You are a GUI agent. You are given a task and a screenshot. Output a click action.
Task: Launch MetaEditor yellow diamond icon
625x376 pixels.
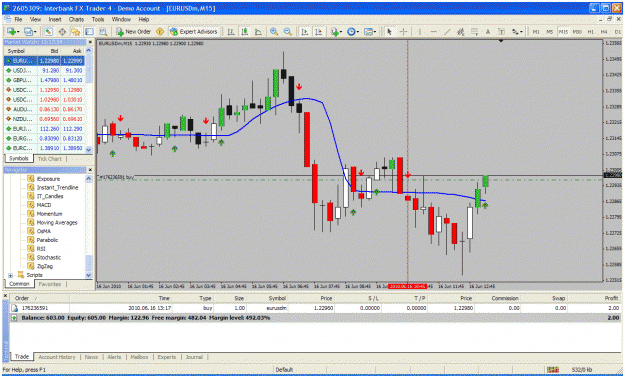160,31
